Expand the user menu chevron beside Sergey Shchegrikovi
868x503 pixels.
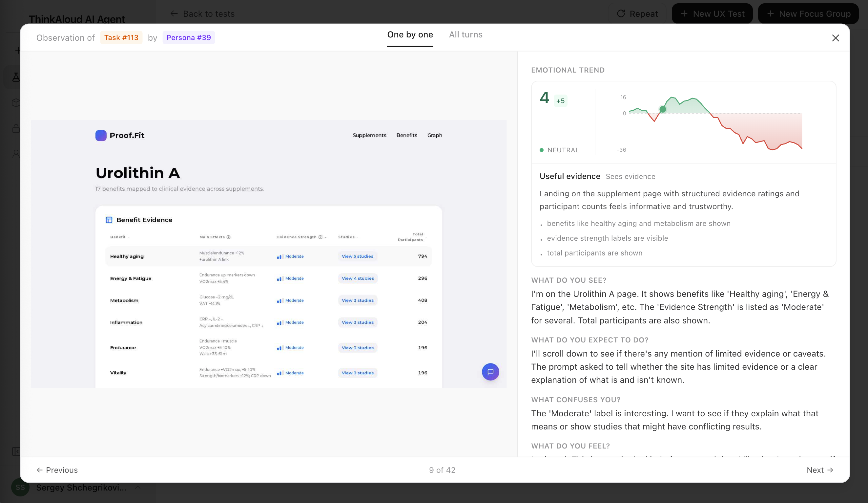pyautogui.click(x=138, y=488)
